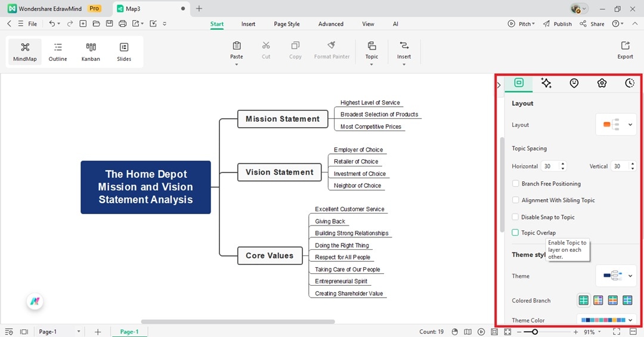This screenshot has width=644, height=337.
Task: Switch to Outline view mode
Action: click(x=58, y=52)
